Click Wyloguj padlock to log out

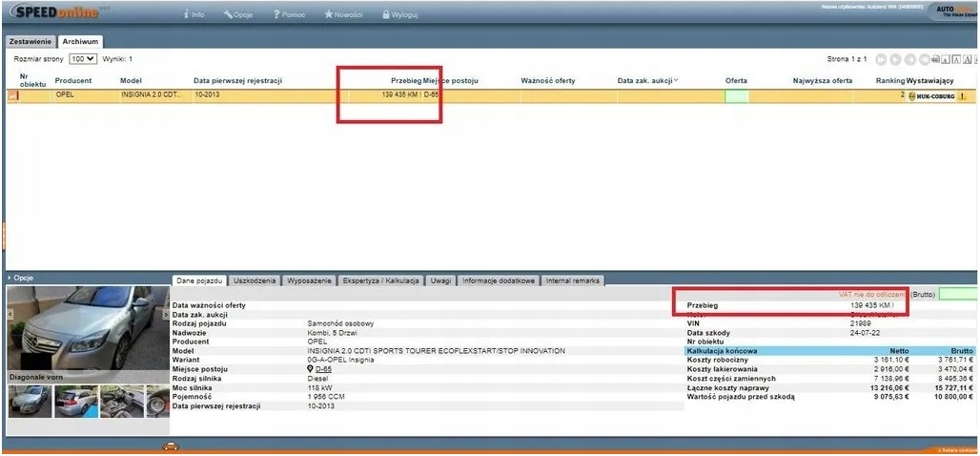click(400, 15)
